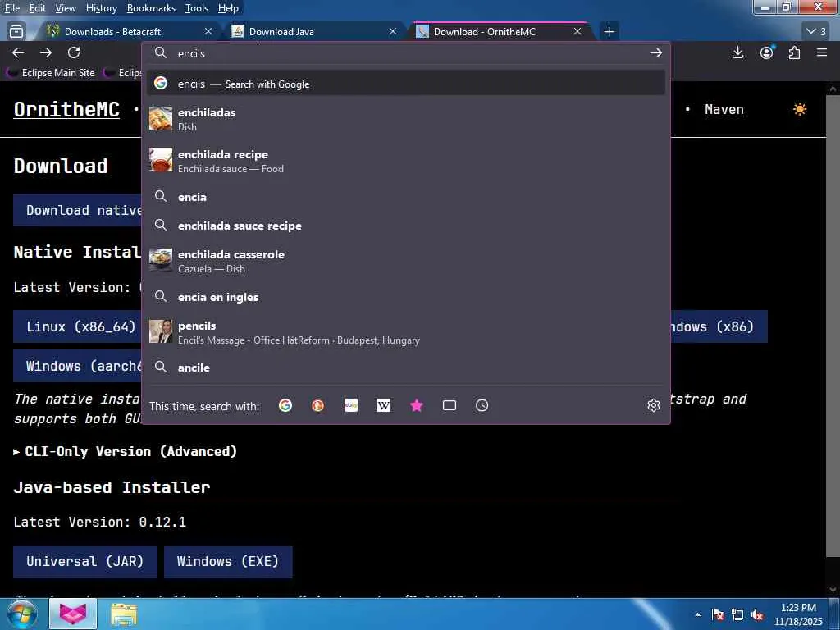
Task: Click the network tray icon
Action: tap(737, 615)
